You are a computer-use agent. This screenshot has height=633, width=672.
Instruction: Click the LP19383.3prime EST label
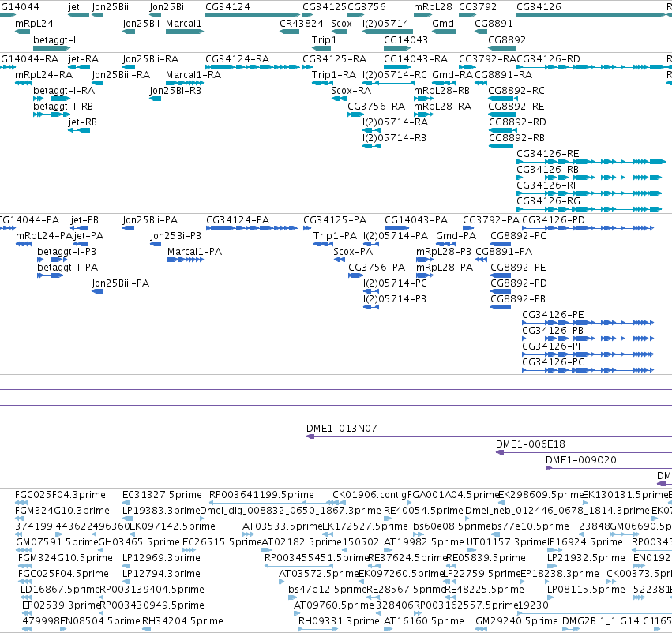(161, 511)
